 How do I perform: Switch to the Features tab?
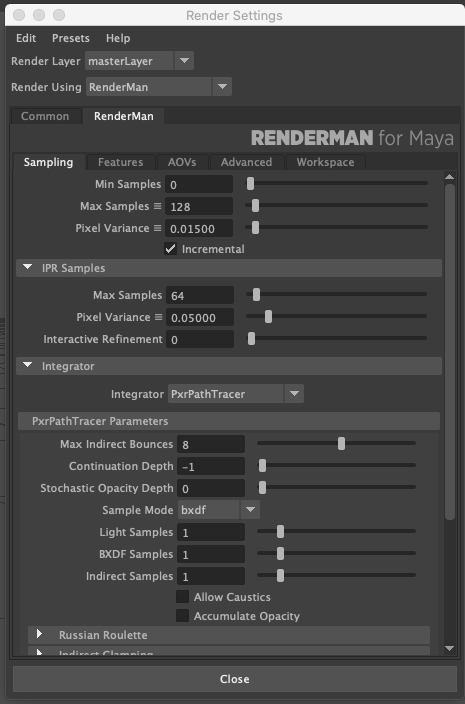pos(120,162)
